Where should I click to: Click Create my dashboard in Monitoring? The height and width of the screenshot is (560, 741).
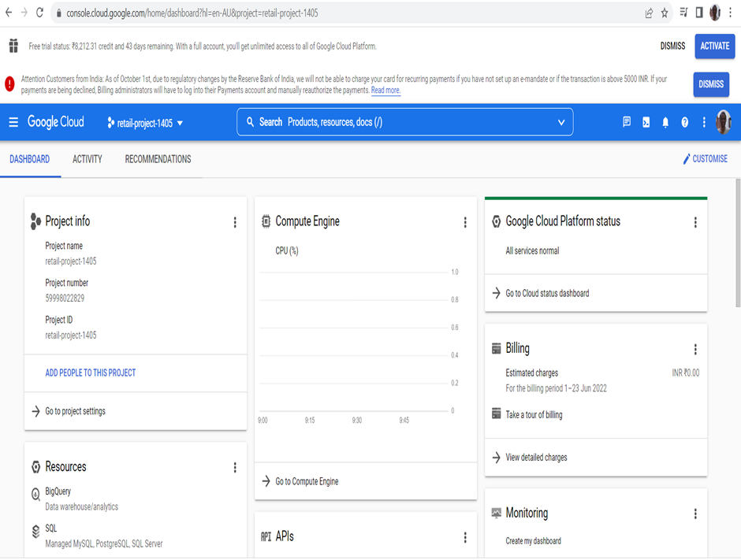point(533,541)
